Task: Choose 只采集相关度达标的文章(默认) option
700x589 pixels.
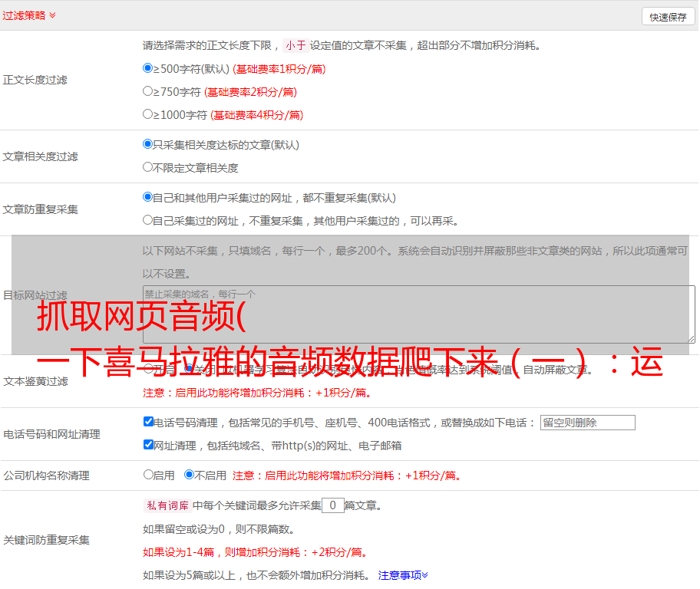Action: coord(147,144)
